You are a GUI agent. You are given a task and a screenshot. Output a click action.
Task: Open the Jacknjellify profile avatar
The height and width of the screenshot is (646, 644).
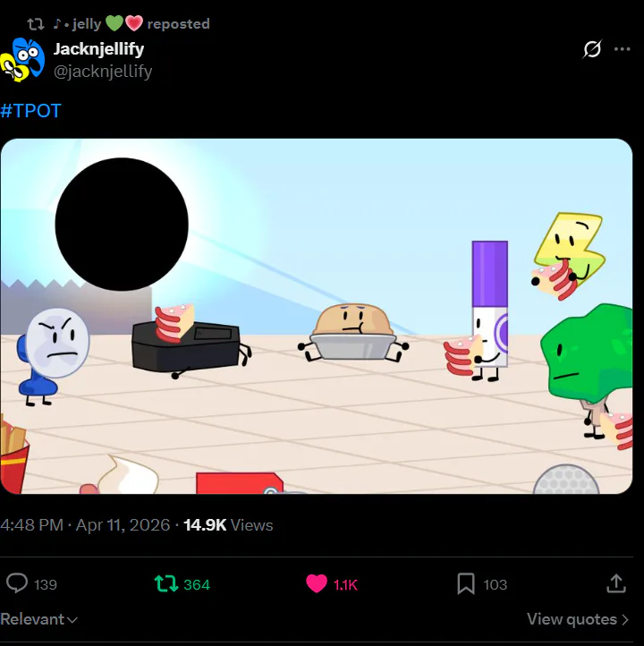tap(22, 60)
